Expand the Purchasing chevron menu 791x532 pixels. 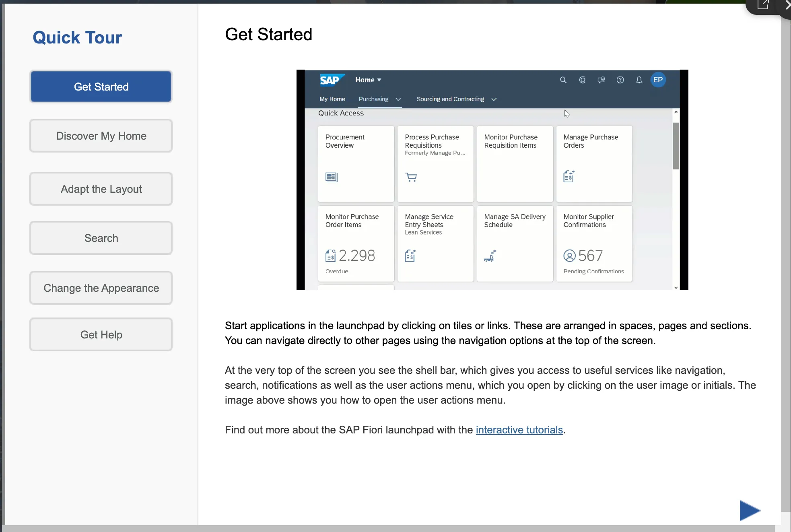tap(398, 99)
